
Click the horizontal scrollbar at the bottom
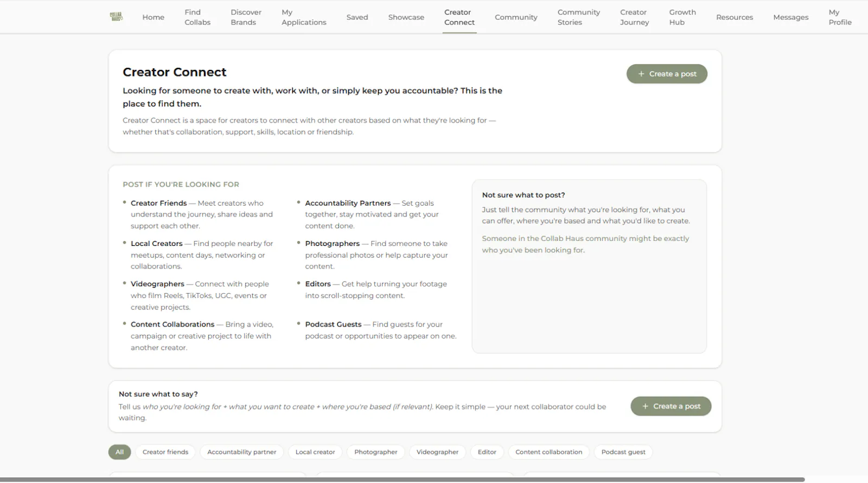[403, 480]
